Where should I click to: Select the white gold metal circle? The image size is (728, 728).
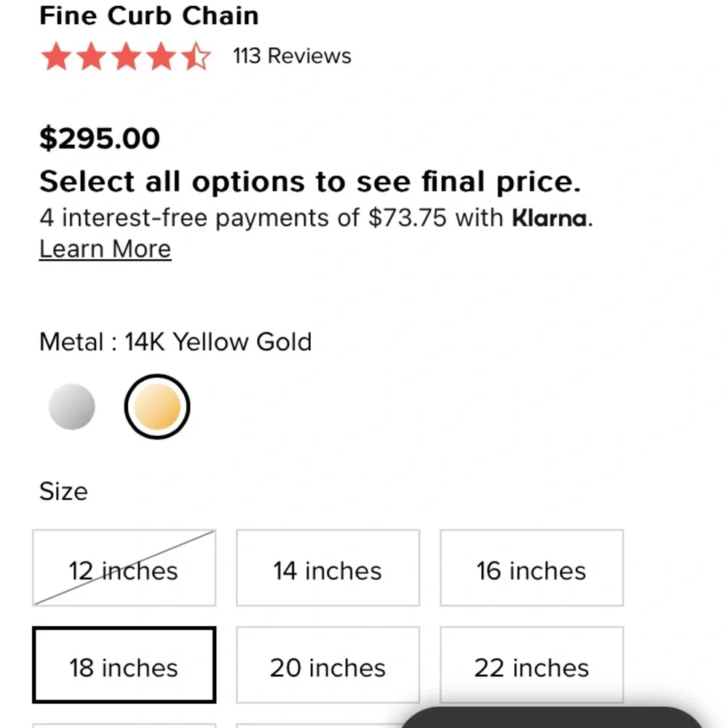click(x=71, y=405)
